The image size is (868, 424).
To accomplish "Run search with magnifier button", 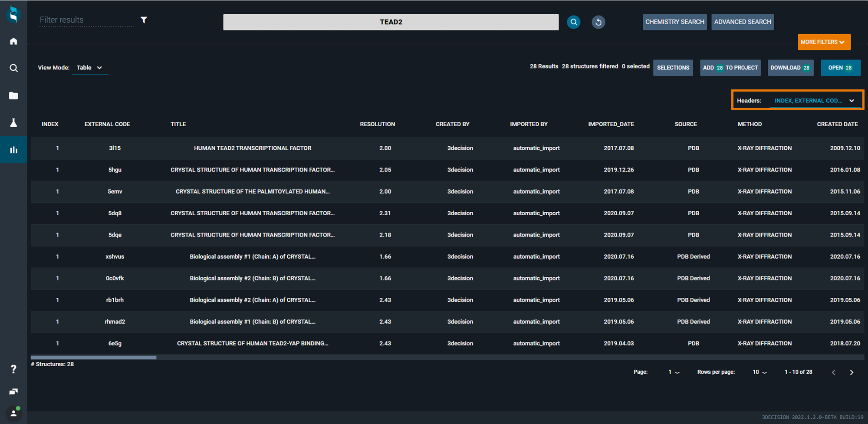I will point(573,22).
